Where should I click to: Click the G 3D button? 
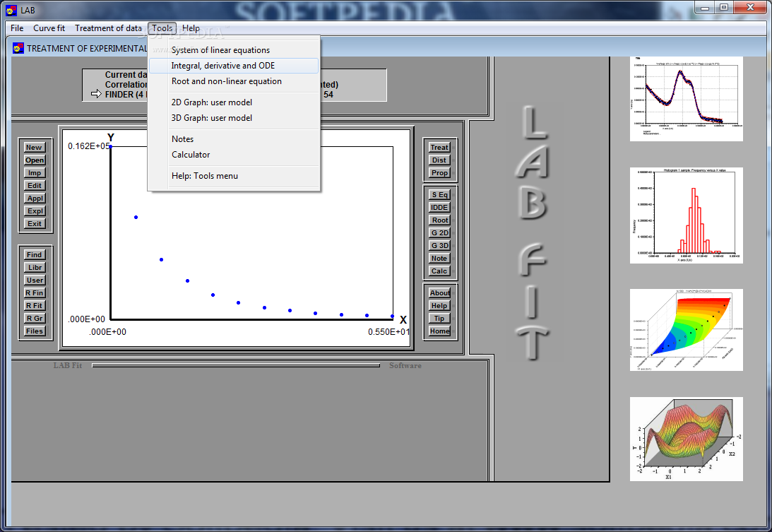pyautogui.click(x=439, y=246)
